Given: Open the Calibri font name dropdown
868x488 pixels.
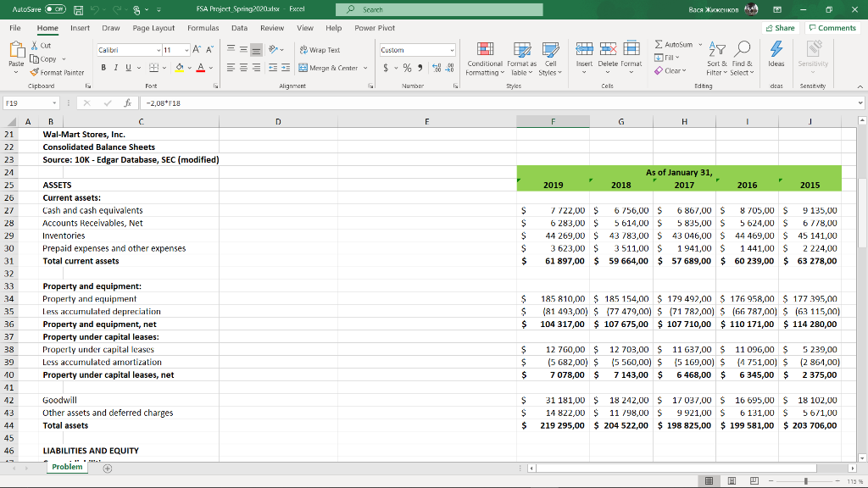Looking at the screenshot, I should pyautogui.click(x=159, y=50).
